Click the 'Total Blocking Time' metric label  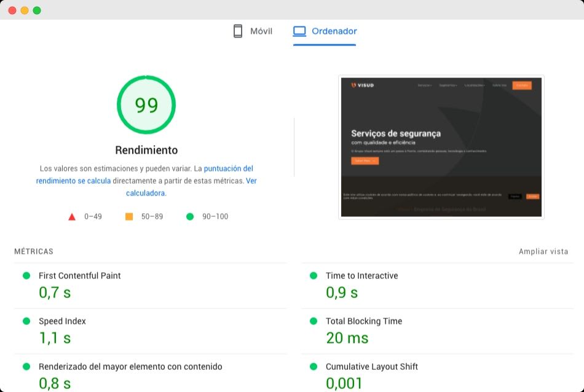364,321
